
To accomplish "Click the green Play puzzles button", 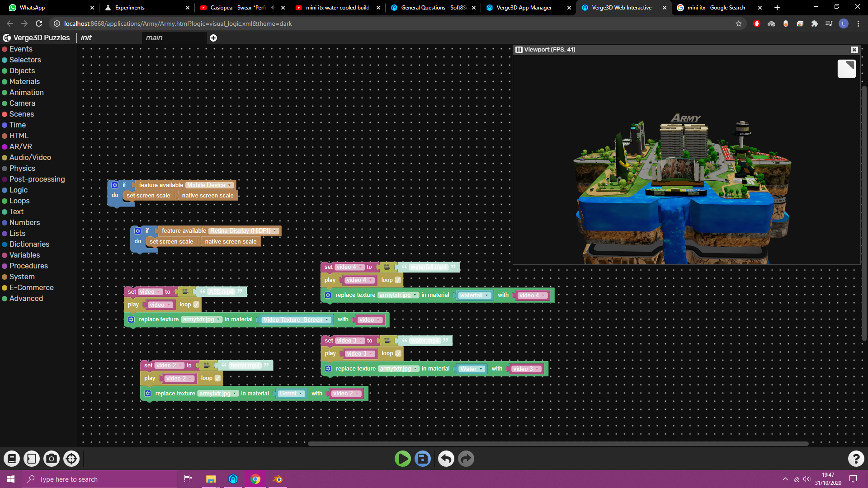I will pyautogui.click(x=402, y=459).
